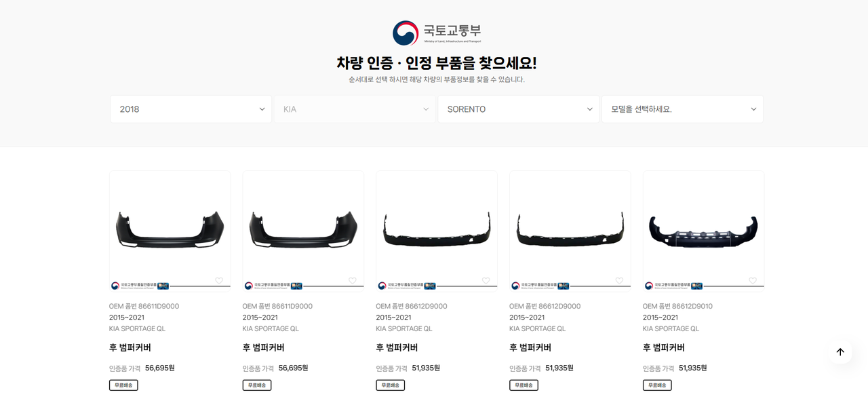Click certification badge icon on second product
Screen dimensions: 868x403
(x=296, y=286)
